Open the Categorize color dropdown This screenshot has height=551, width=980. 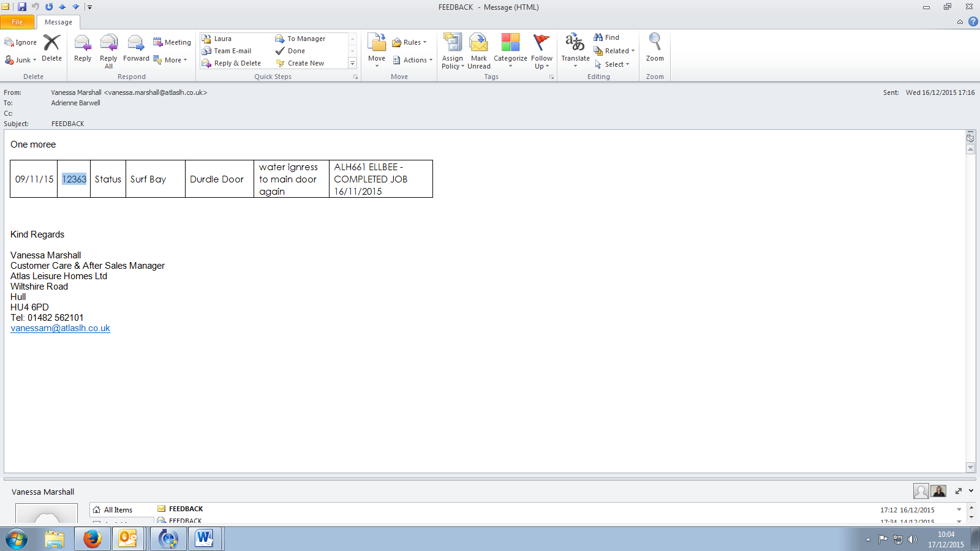(510, 50)
